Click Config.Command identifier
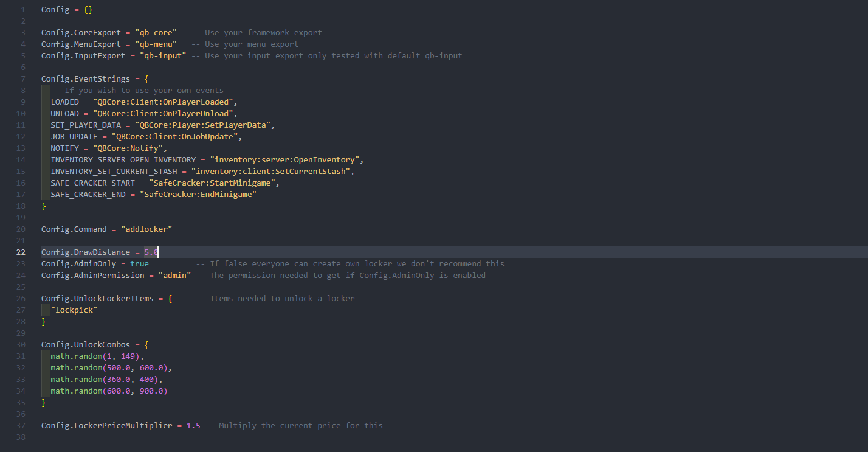This screenshot has width=868, height=452. [x=74, y=229]
